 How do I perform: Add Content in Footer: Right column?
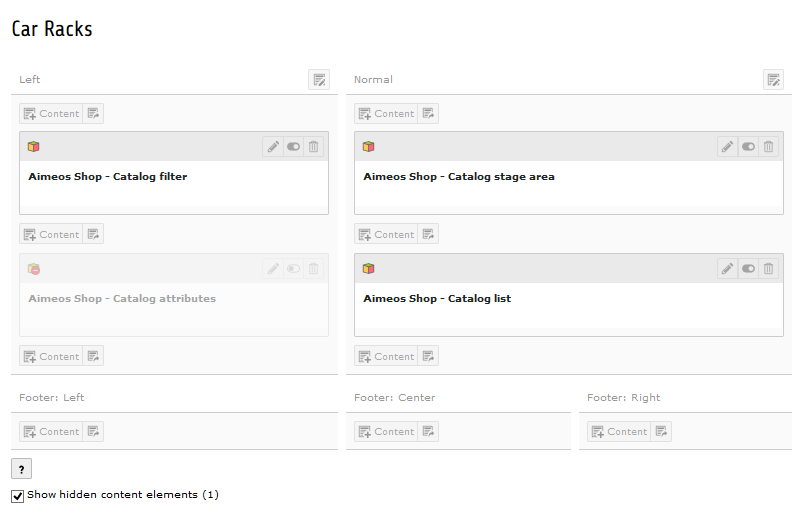619,431
